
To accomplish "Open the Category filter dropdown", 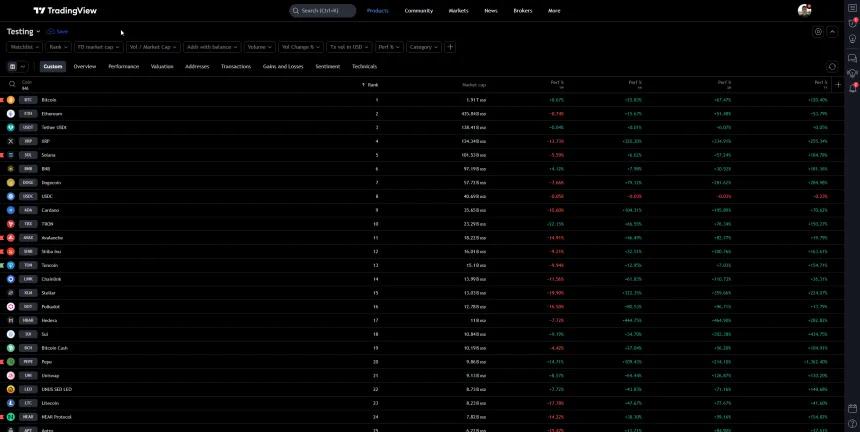I will pyautogui.click(x=424, y=47).
